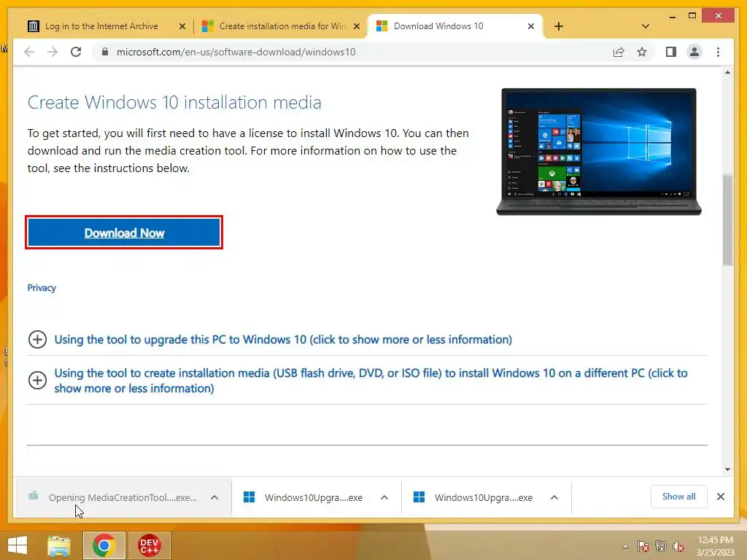747x560 pixels.
Task: Show hidden system tray icons
Action: pyautogui.click(x=625, y=546)
